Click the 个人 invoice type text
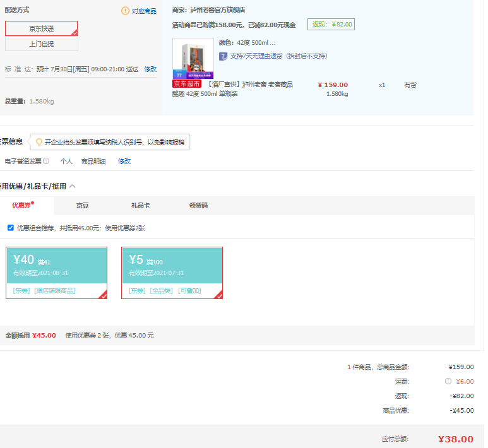Viewport: 488px width, 448px height. 66,161
